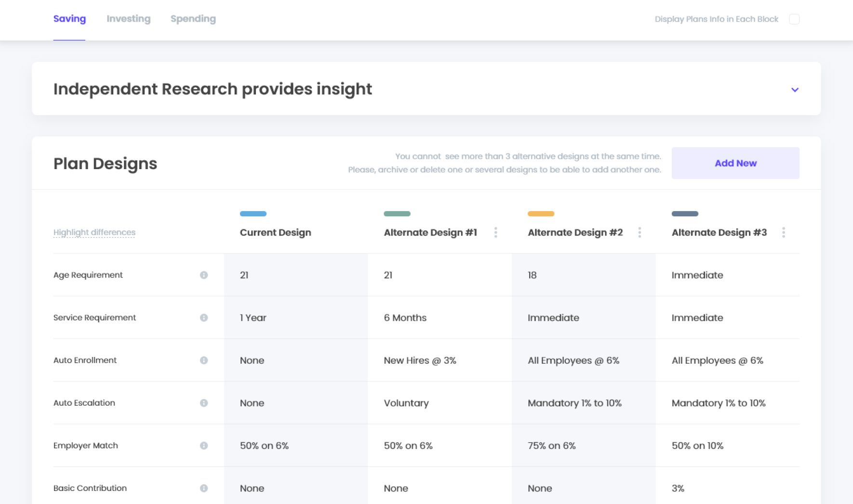Click the Auto Enrollment row label
The height and width of the screenshot is (504, 853).
click(x=85, y=360)
